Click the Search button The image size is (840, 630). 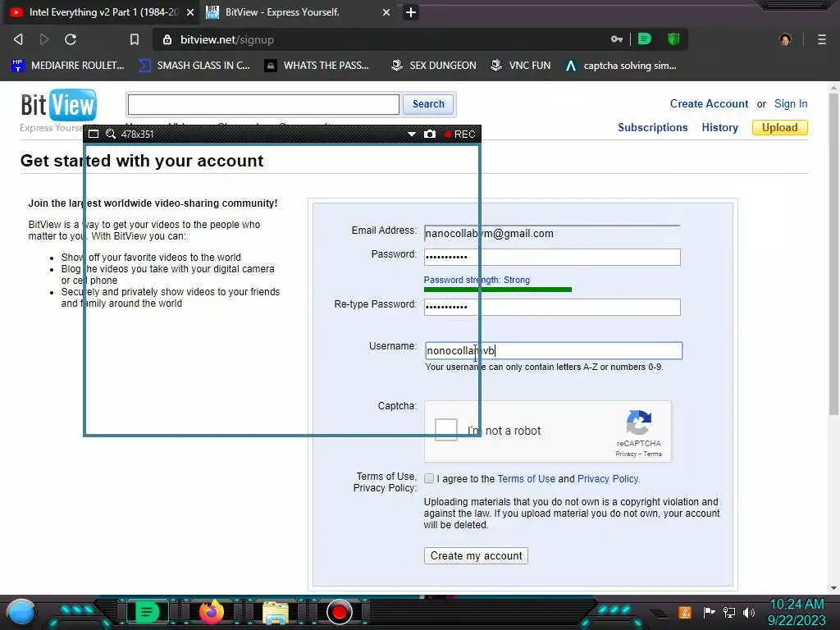[x=428, y=104]
